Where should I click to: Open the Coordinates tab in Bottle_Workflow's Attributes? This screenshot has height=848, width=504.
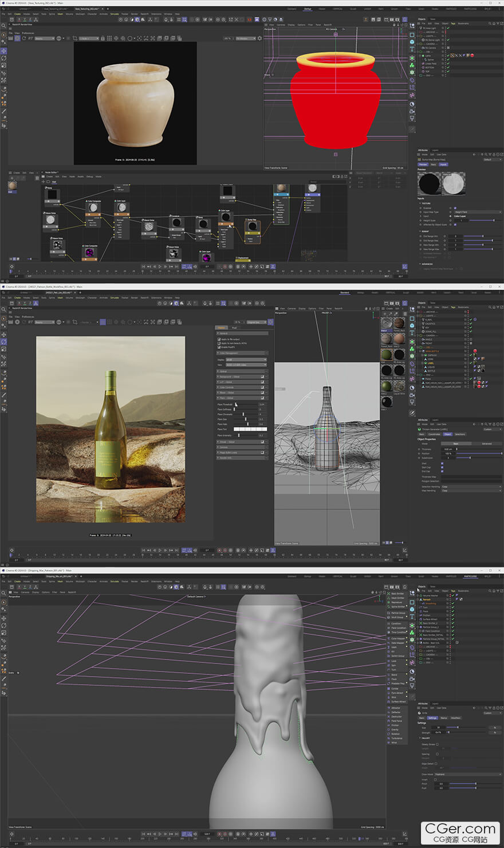pos(434,434)
